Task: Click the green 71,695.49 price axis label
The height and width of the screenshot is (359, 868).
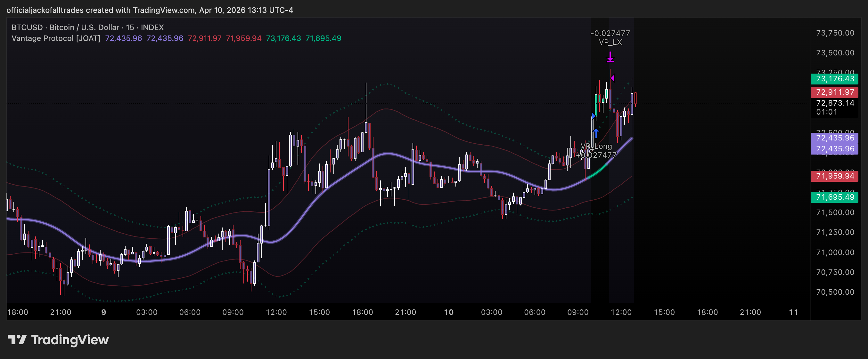Action: [834, 197]
